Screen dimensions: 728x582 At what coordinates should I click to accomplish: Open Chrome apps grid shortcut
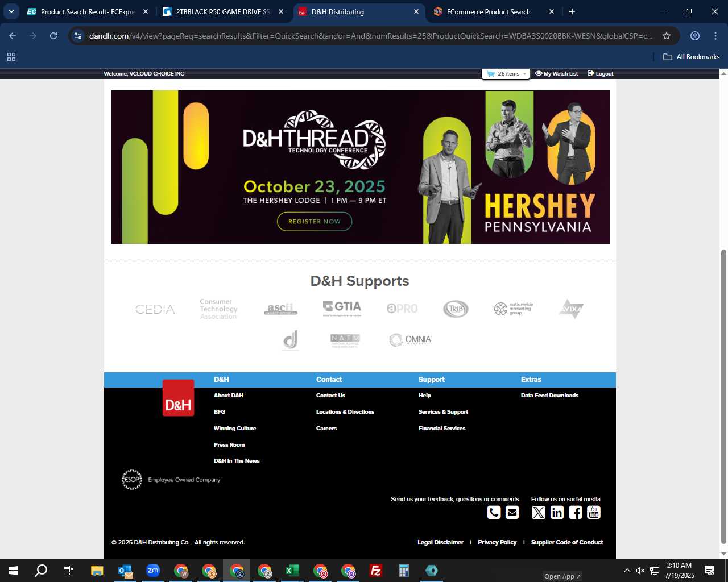pos(11,57)
